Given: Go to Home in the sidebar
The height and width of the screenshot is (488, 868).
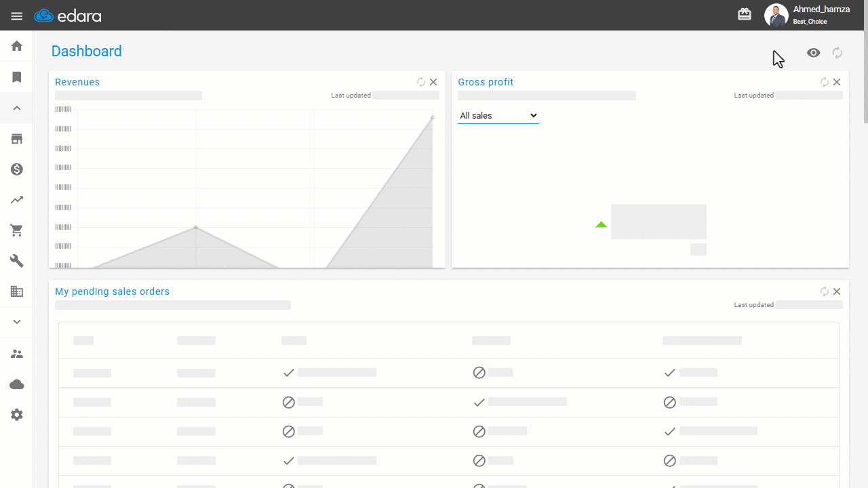Looking at the screenshot, I should click(17, 46).
